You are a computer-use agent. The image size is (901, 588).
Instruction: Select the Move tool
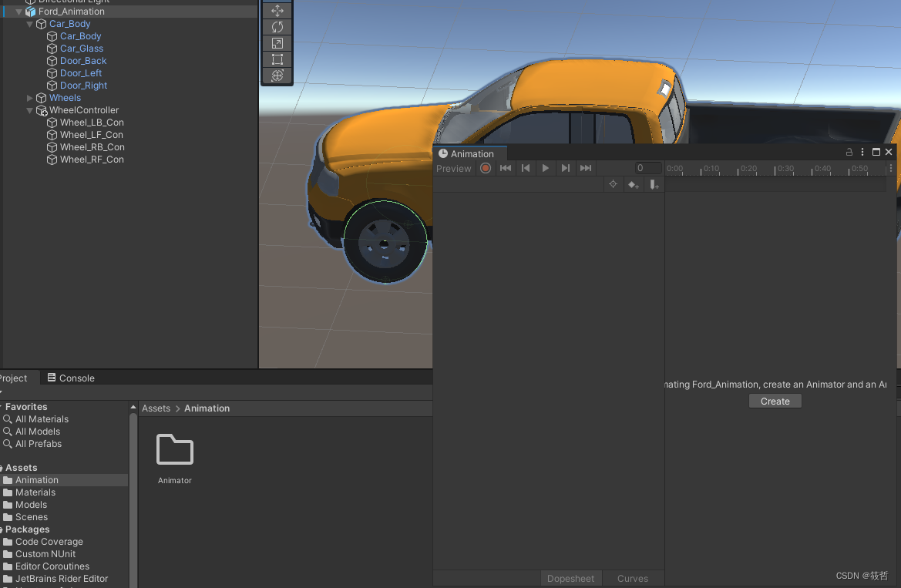click(x=277, y=10)
